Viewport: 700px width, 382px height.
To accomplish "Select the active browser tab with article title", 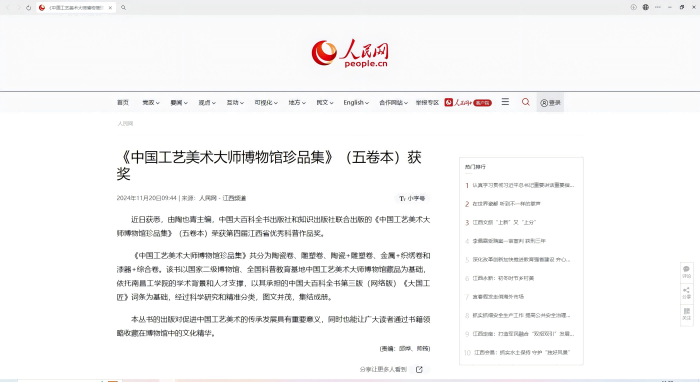I will [x=76, y=8].
